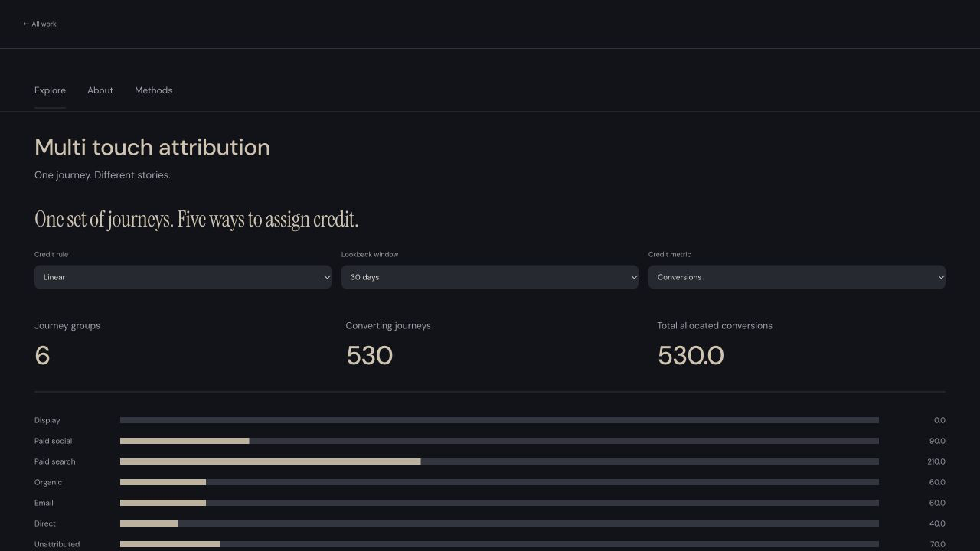This screenshot has height=551, width=980.
Task: Click the Organic channel bar
Action: [499, 482]
